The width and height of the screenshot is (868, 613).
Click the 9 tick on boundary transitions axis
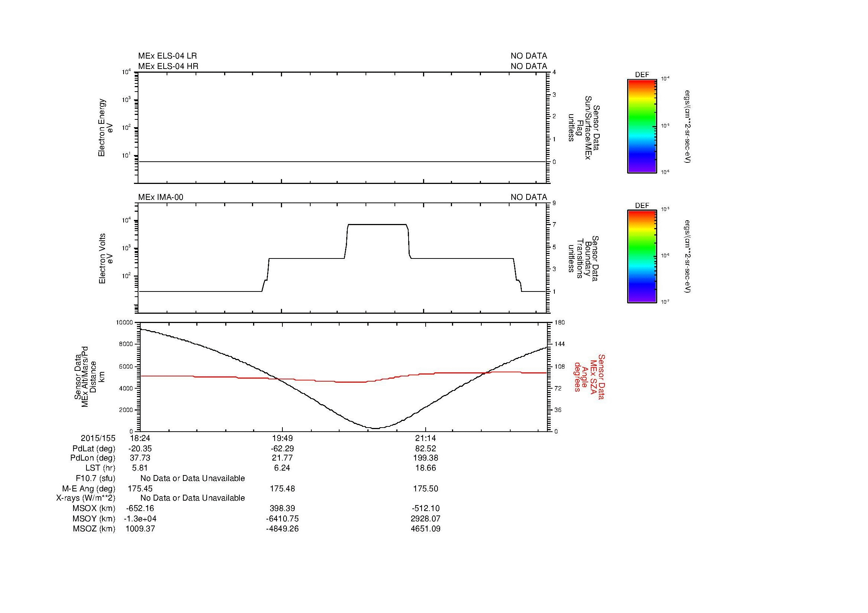pos(554,203)
